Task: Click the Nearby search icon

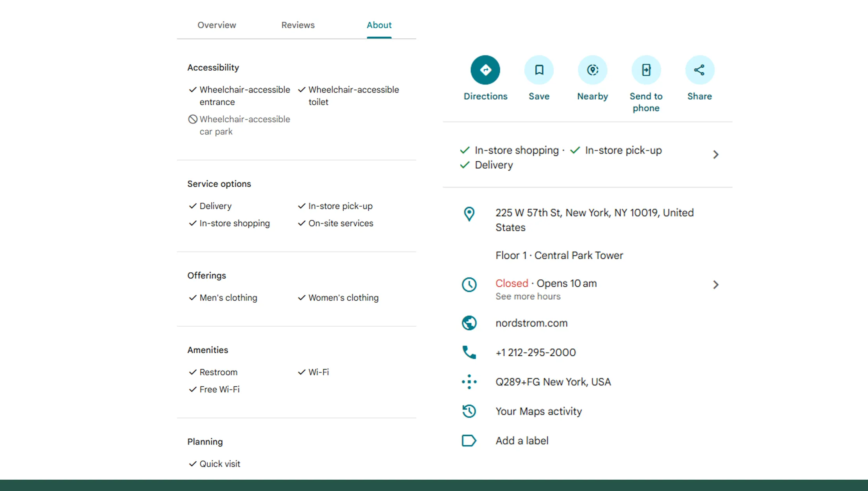Action: (592, 70)
